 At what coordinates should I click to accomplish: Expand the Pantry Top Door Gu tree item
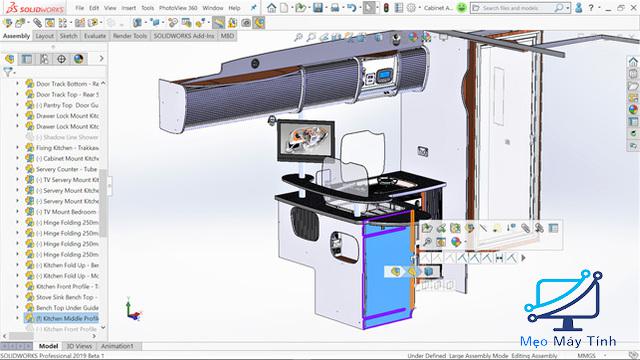18,105
